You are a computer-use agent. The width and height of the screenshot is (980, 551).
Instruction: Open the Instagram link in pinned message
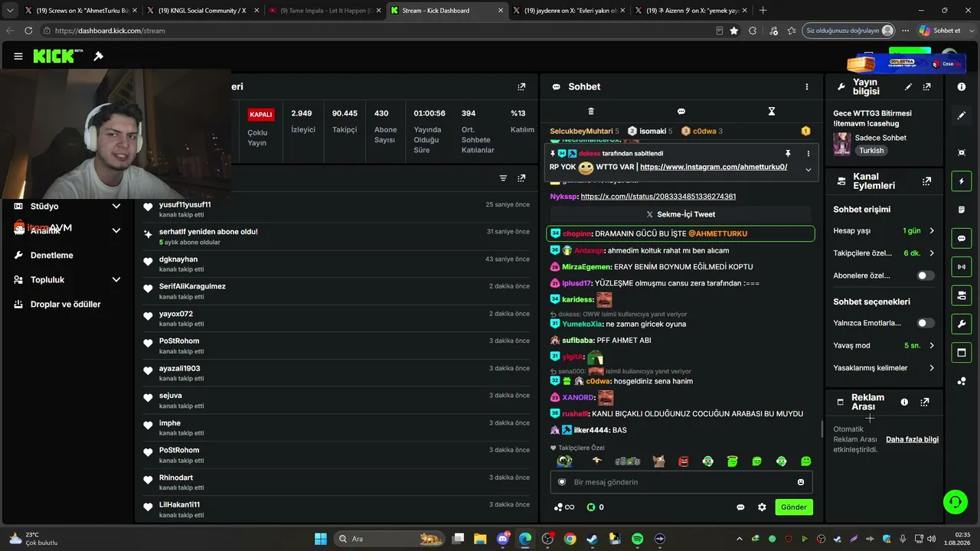[714, 167]
